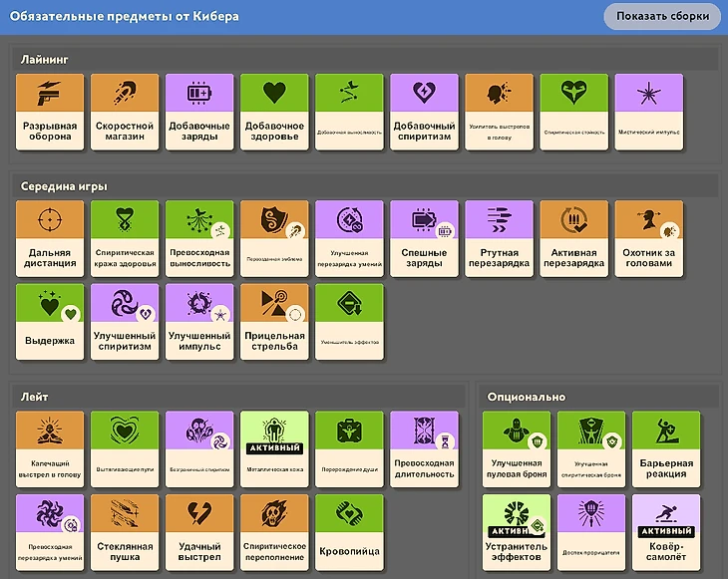
Task: Pick the Ковёр-самолёт active item
Action: coord(666,534)
